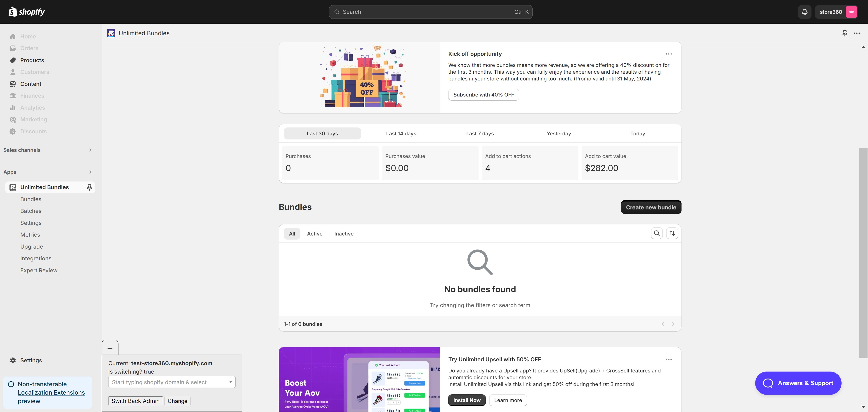Expand the Sales channels section
Viewport: 868px width, 412px height.
tap(90, 150)
